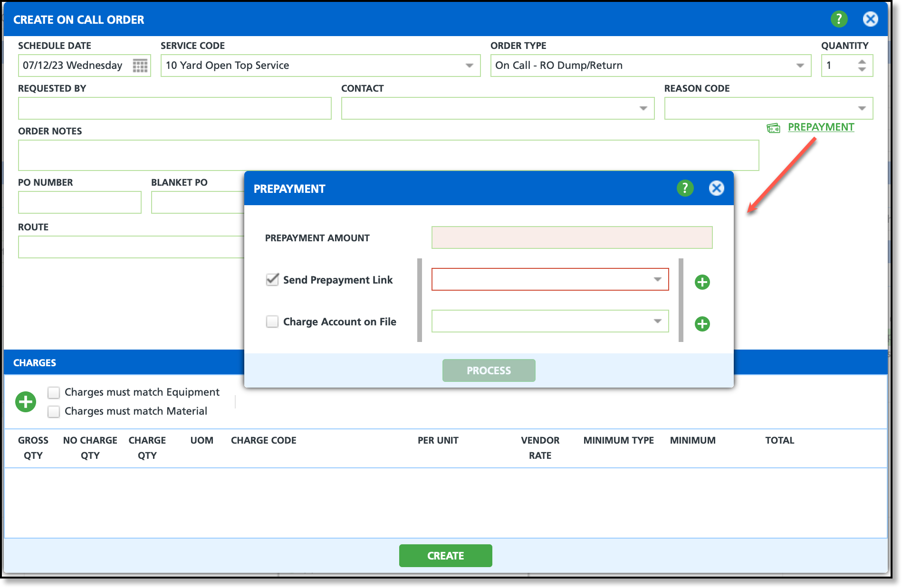Click the GROSS QTY column header
902x588 pixels.
coord(33,448)
